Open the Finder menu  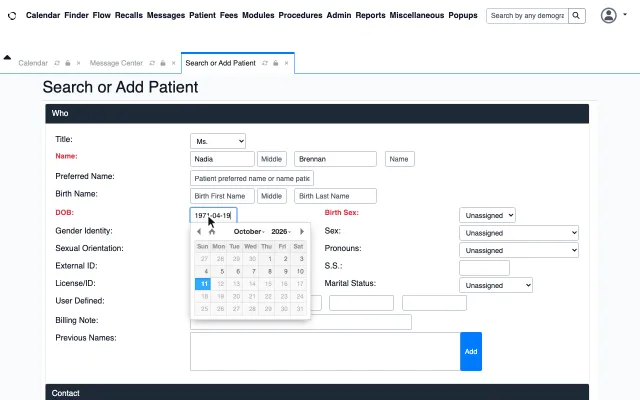[x=76, y=15]
